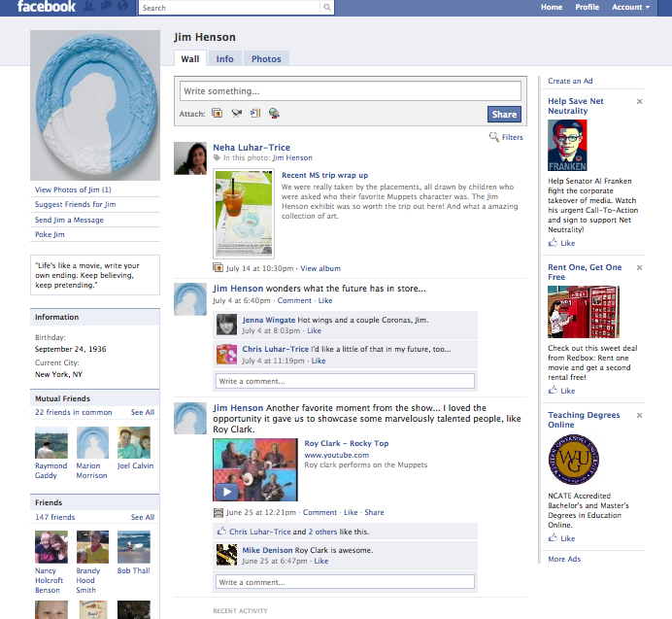Like the Teaching Degrees ad thumbs-up
Screen dimensions: 672x619
pos(553,538)
